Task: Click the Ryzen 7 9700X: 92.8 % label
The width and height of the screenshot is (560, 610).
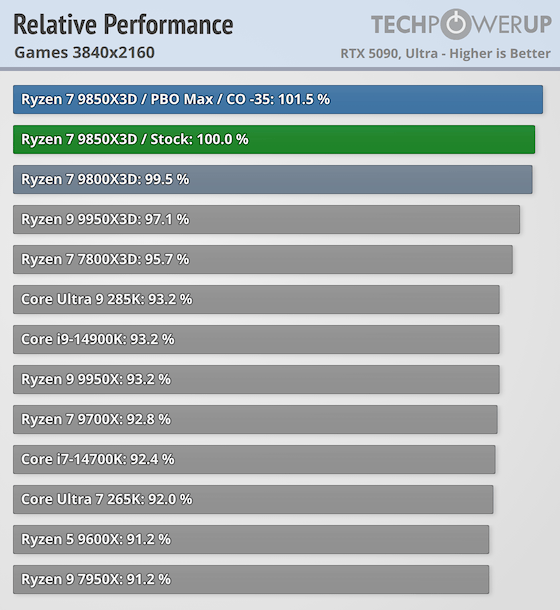Action: [96, 420]
